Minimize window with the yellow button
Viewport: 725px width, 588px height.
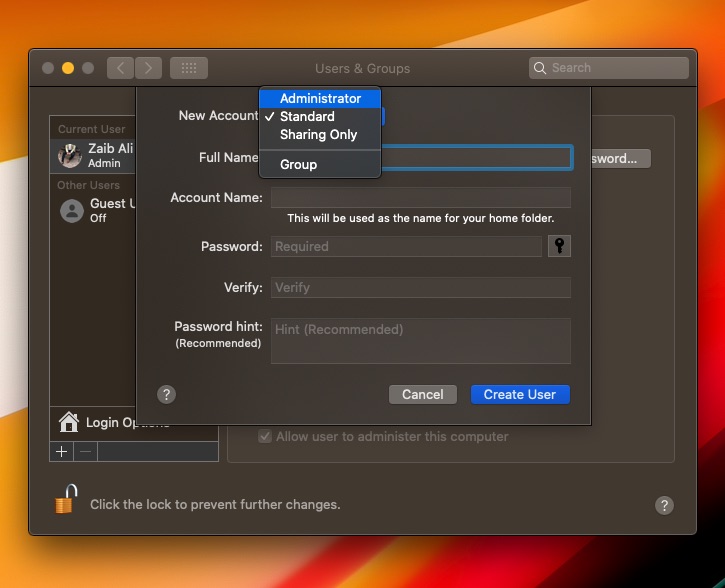coord(68,68)
